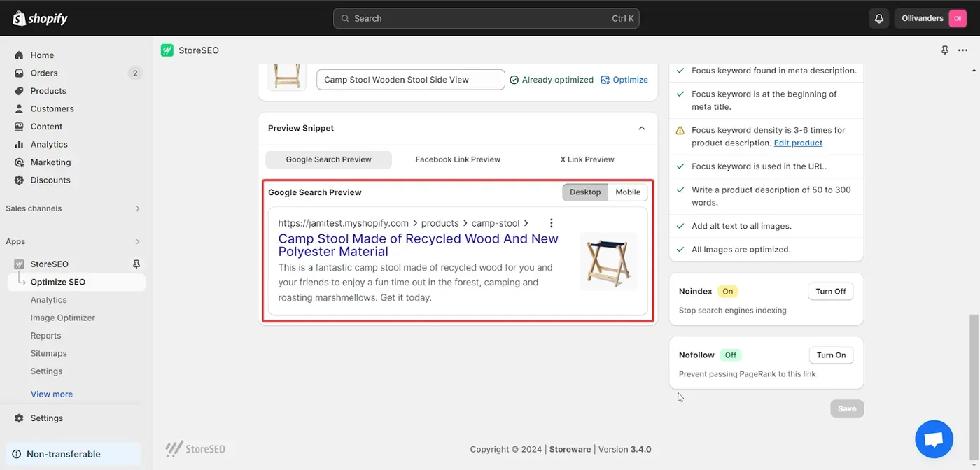Click the StoreSEO green logo in header
This screenshot has width=980, height=470.
[167, 50]
